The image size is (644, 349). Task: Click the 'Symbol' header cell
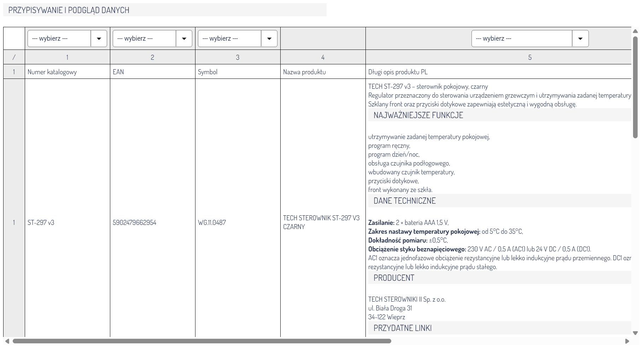pyautogui.click(x=238, y=72)
